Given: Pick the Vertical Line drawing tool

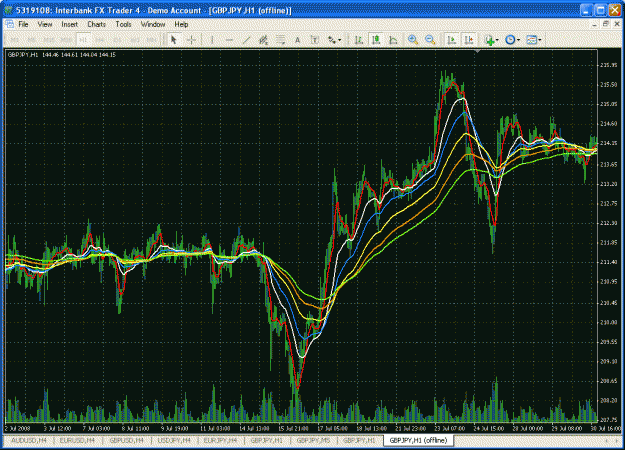Looking at the screenshot, I should point(212,40).
